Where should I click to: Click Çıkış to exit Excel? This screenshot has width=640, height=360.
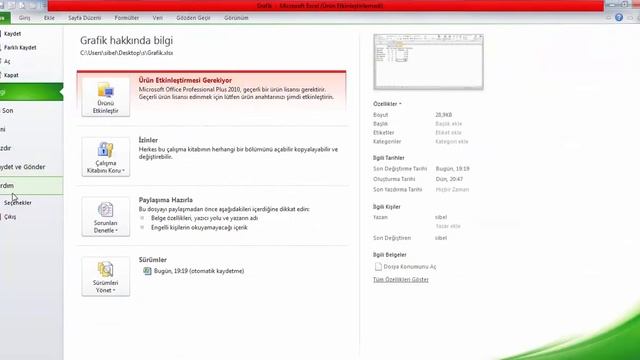[x=10, y=217]
